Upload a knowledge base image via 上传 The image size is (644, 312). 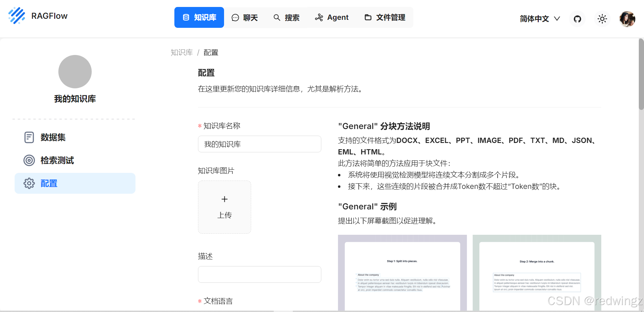click(224, 207)
